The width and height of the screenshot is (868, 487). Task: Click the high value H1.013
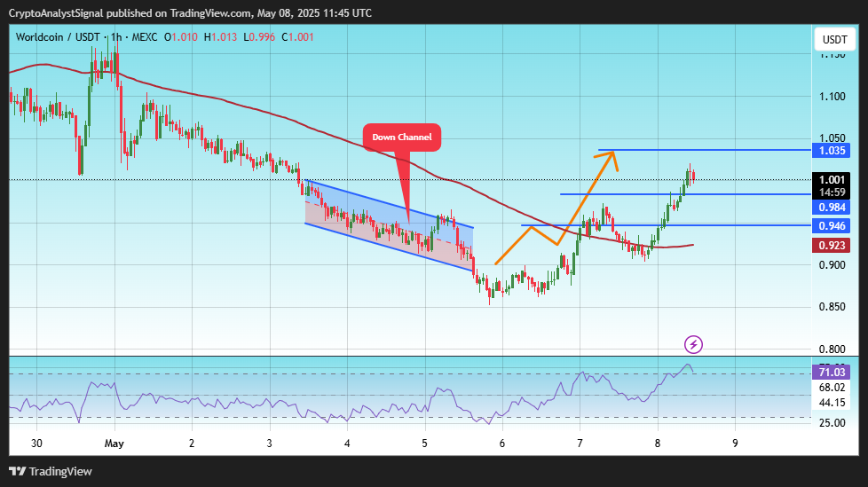point(220,37)
